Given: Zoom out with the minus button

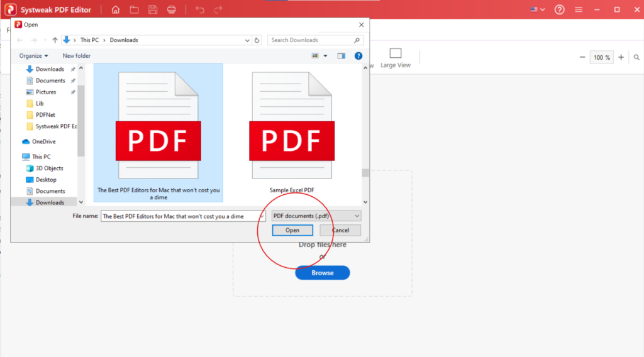Looking at the screenshot, I should (x=582, y=57).
